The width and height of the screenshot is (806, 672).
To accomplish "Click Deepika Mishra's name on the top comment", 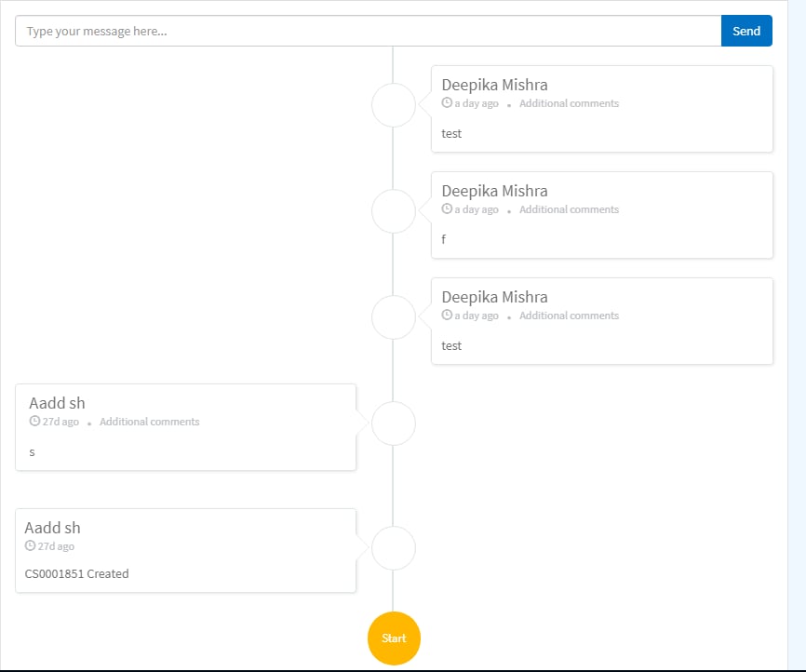I will (494, 84).
